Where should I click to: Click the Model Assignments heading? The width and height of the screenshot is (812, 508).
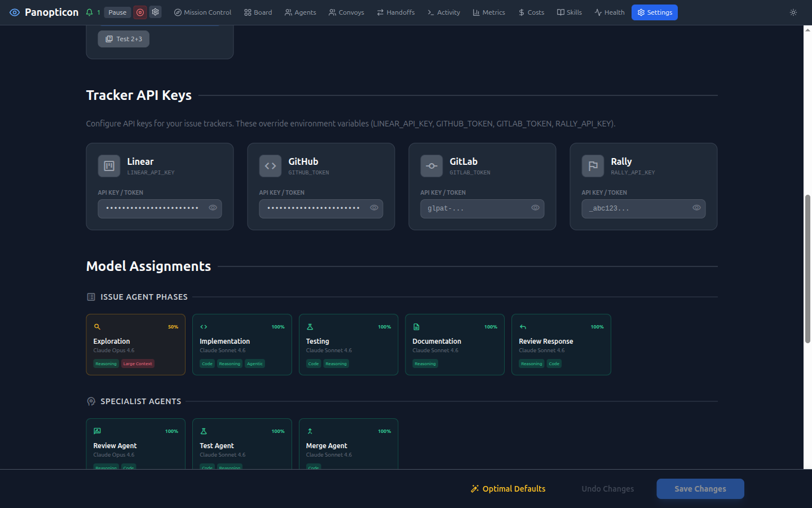(148, 266)
